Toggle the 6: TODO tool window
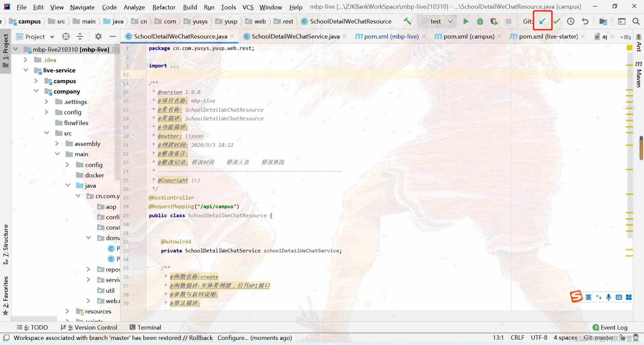The image size is (644, 345). [32, 327]
